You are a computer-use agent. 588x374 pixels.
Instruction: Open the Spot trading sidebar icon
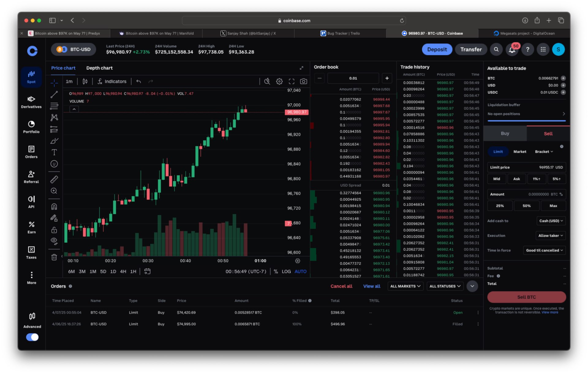coord(31,77)
